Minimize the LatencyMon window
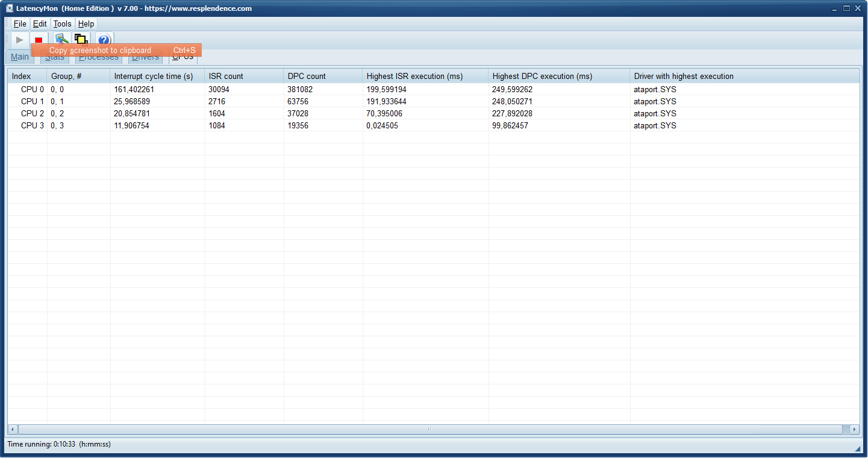 point(835,8)
